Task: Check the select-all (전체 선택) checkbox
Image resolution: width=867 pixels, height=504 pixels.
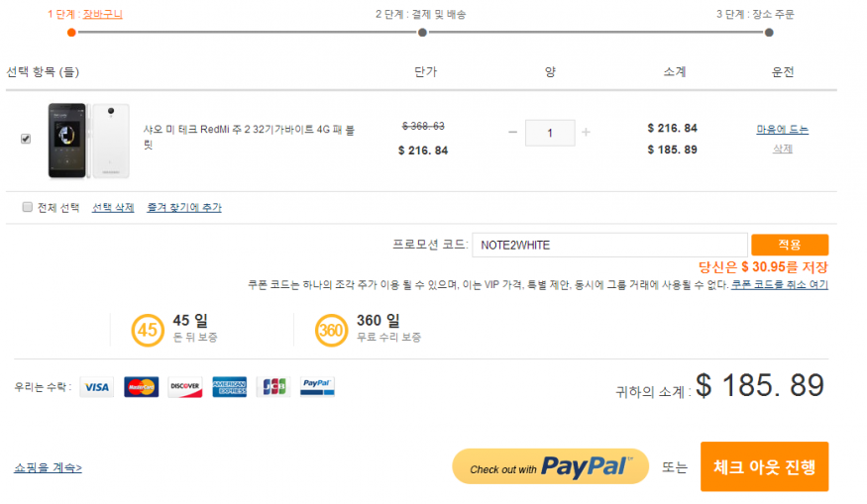Action: tap(27, 207)
